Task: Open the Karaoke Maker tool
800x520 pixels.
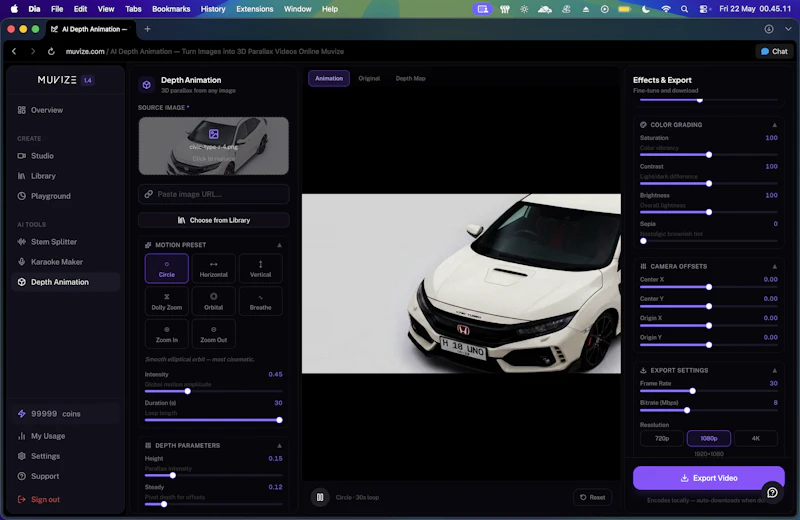Action: click(65, 262)
